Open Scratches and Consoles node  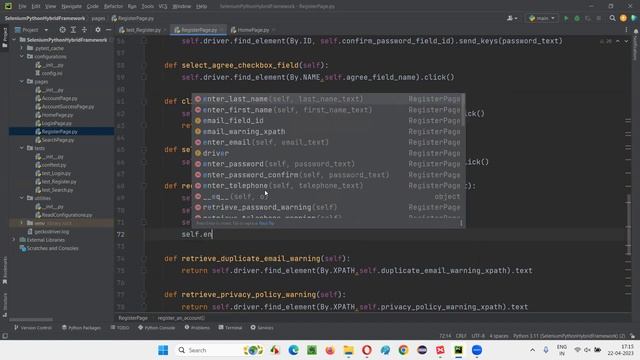click(x=52, y=248)
